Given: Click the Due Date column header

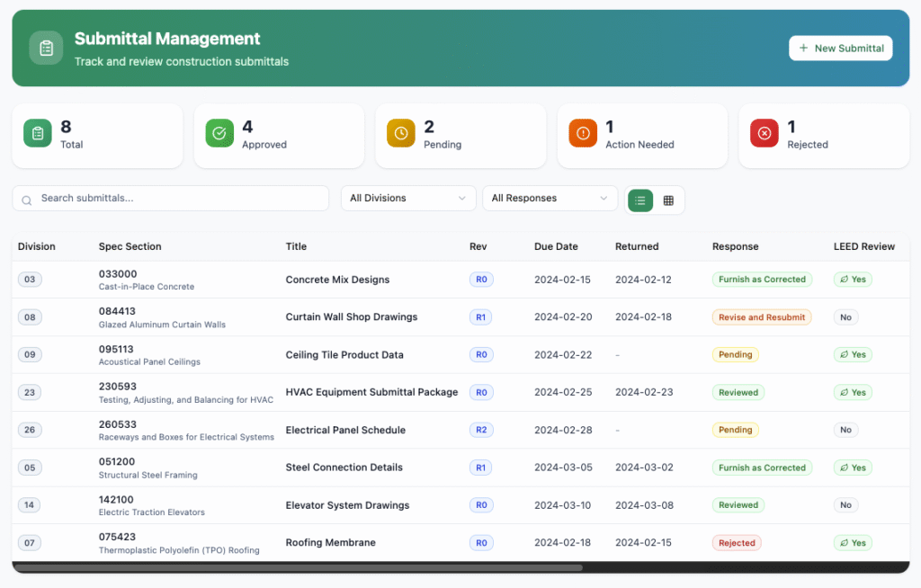Looking at the screenshot, I should (556, 246).
